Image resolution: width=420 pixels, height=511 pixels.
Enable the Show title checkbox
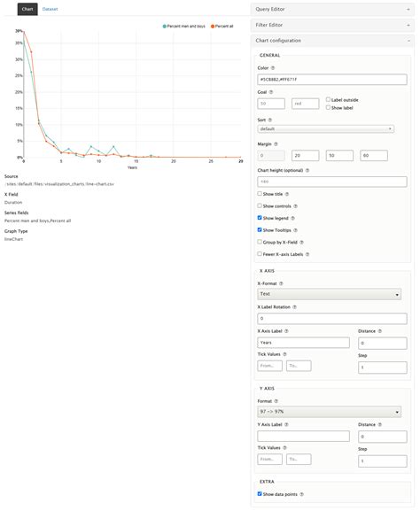[x=260, y=194]
